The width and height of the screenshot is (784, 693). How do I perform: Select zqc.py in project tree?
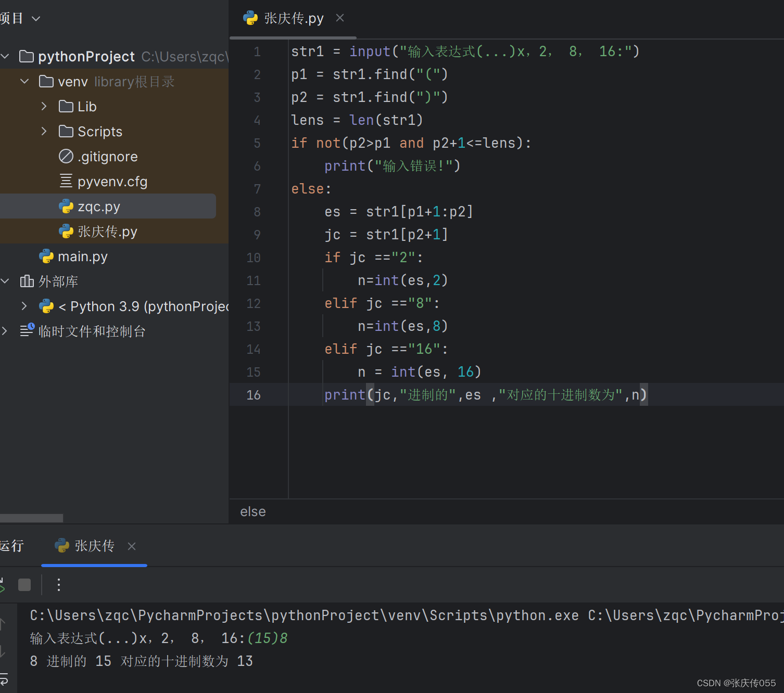click(x=99, y=206)
